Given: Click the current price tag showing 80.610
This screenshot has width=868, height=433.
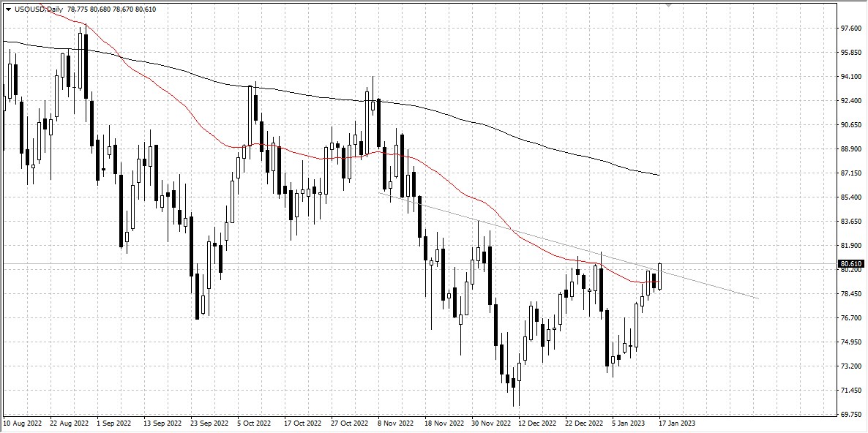Looking at the screenshot, I should 851,264.
